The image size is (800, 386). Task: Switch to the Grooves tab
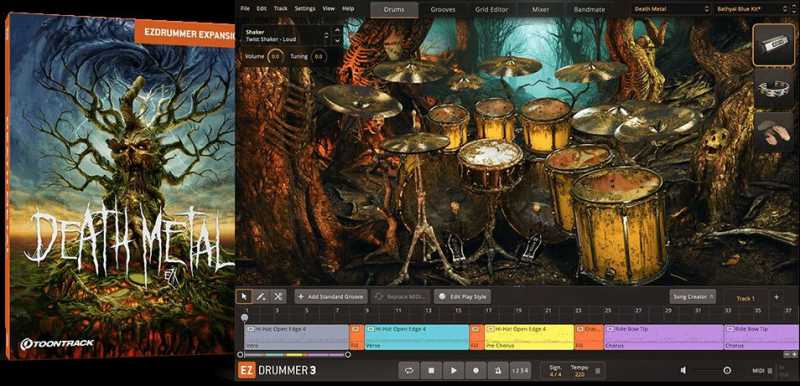[x=442, y=9]
